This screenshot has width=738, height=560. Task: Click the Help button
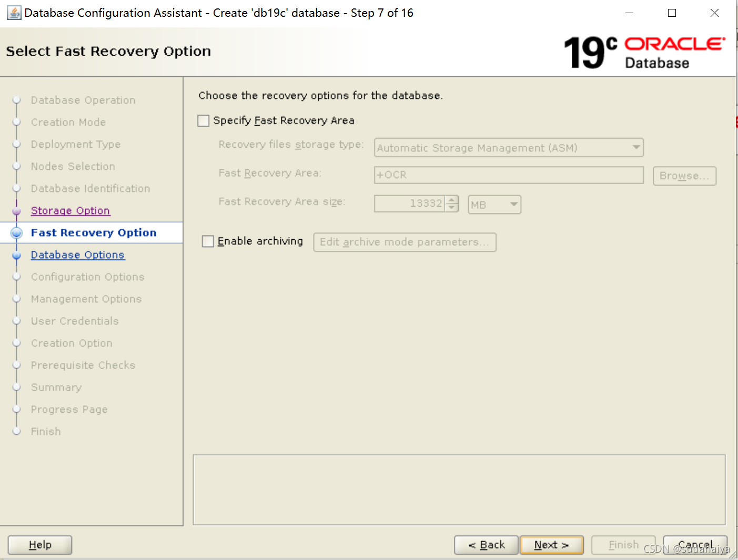coord(40,545)
